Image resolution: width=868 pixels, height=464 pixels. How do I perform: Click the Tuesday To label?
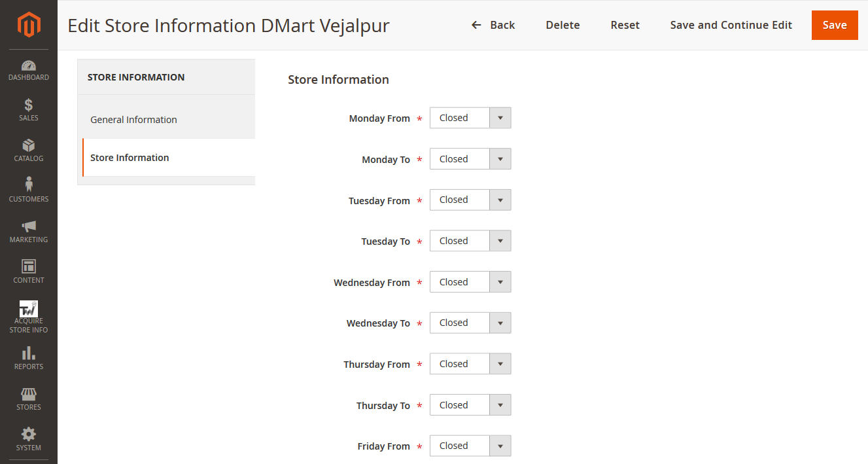click(386, 241)
